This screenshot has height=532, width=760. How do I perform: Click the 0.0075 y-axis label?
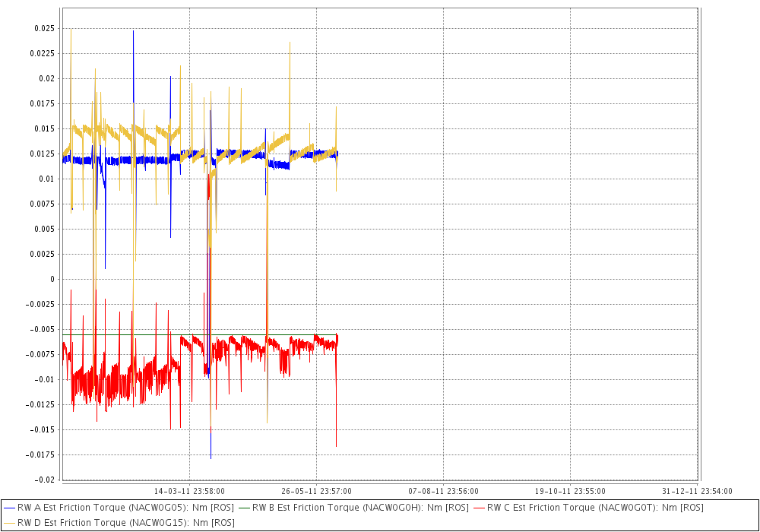43,204
